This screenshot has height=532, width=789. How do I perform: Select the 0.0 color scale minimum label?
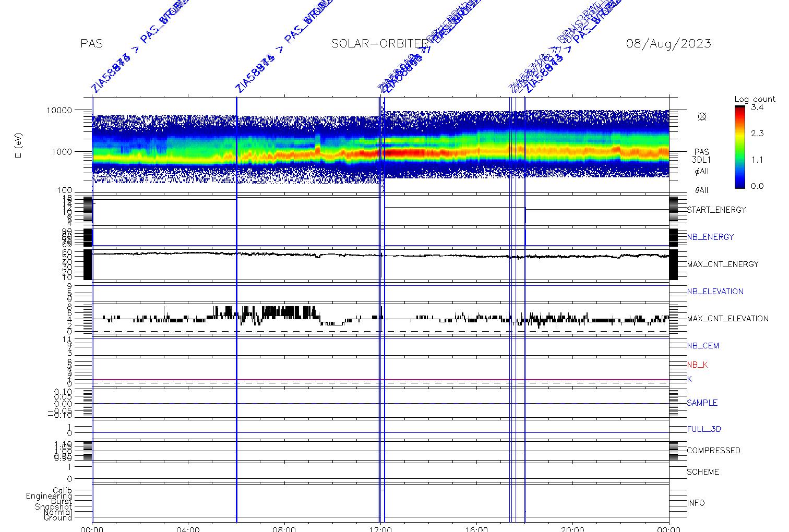click(x=757, y=186)
